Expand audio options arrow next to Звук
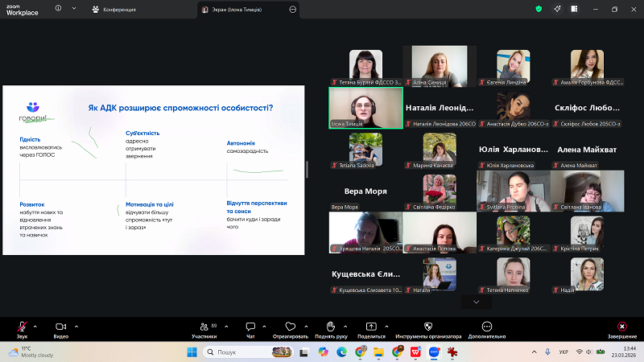644x362 pixels. pyautogui.click(x=35, y=326)
